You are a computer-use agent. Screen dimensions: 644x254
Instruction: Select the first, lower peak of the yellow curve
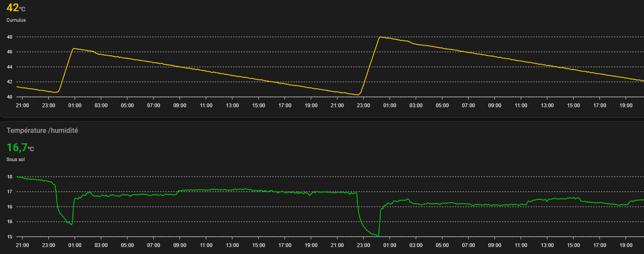(x=74, y=49)
